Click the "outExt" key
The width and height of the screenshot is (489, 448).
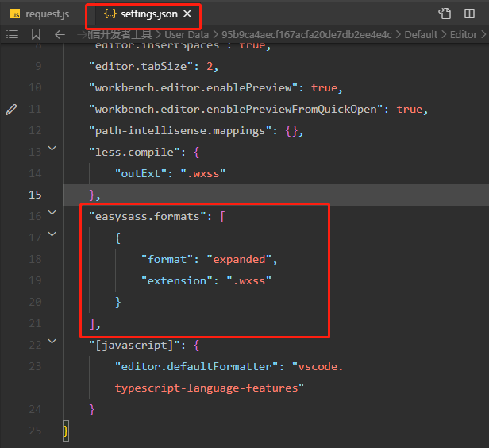click(x=141, y=174)
